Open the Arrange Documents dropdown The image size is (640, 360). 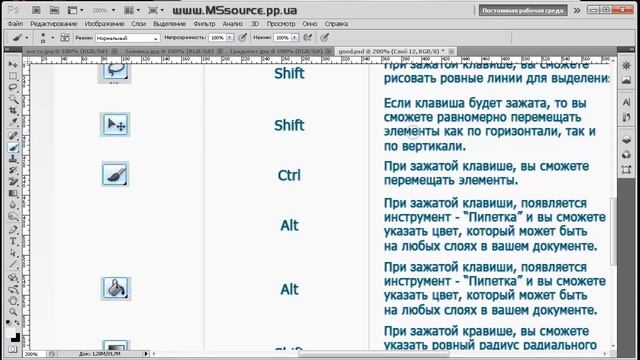coord(132,10)
